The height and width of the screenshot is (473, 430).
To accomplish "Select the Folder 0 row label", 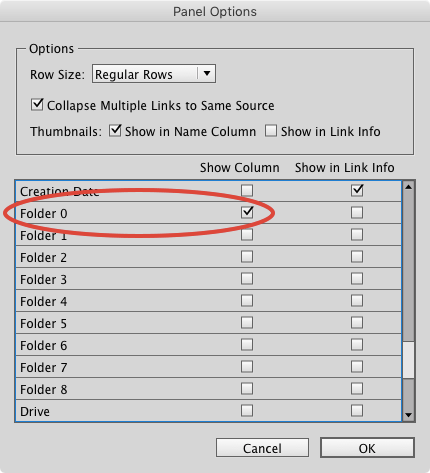I will click(x=44, y=213).
